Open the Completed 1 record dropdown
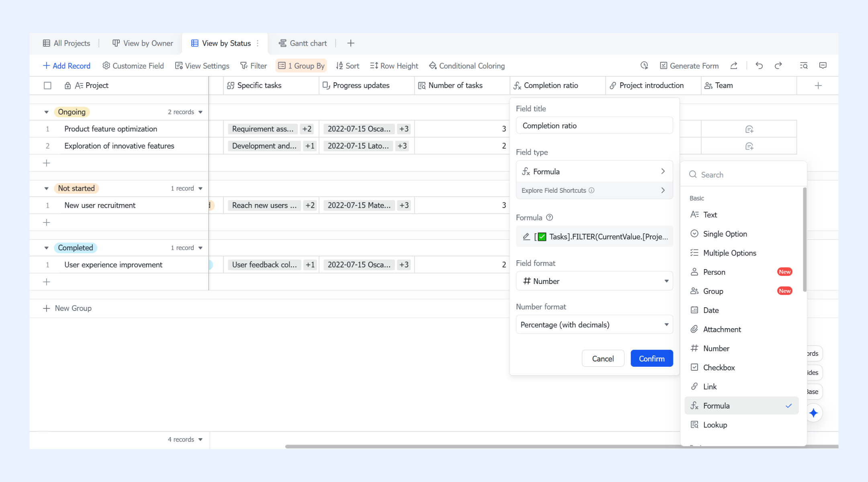The width and height of the screenshot is (868, 482). click(x=186, y=248)
